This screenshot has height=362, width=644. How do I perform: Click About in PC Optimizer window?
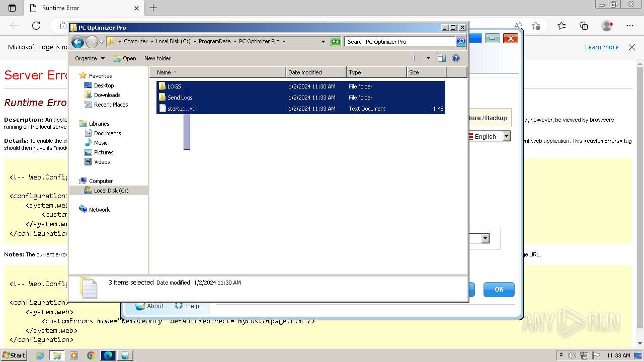pyautogui.click(x=149, y=306)
